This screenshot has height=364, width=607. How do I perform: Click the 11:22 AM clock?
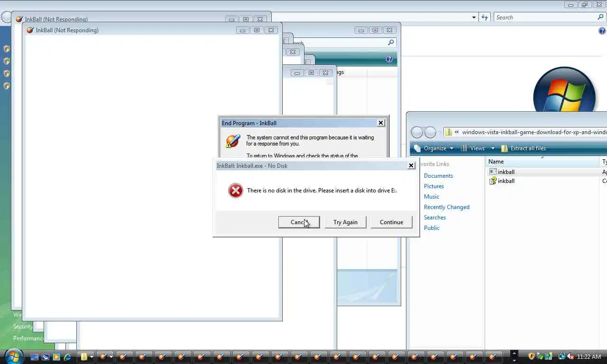pyautogui.click(x=589, y=357)
